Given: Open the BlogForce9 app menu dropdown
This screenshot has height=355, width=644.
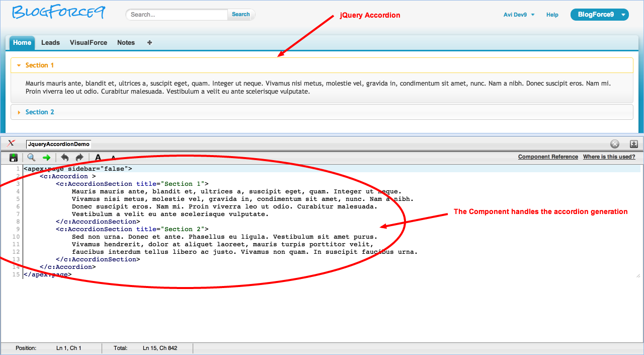Looking at the screenshot, I should pos(599,15).
